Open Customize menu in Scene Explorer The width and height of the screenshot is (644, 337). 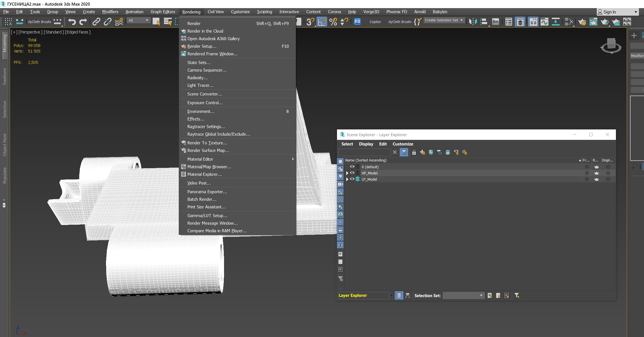pyautogui.click(x=403, y=144)
